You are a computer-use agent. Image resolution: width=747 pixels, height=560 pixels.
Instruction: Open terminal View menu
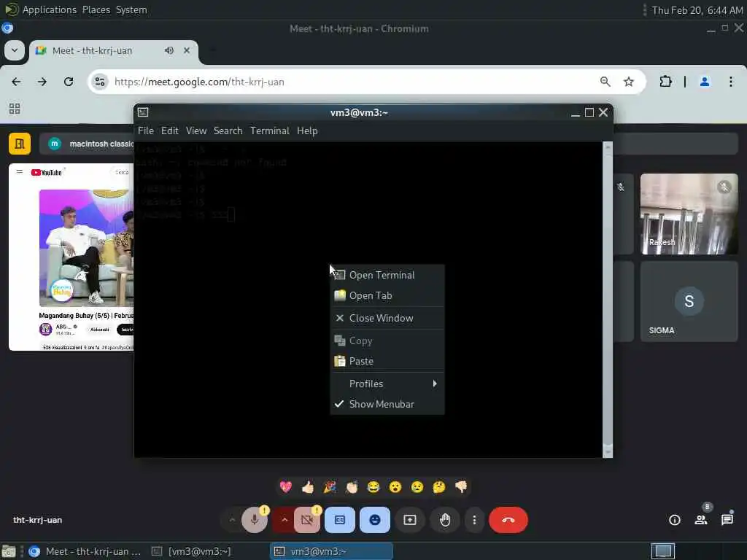point(196,131)
